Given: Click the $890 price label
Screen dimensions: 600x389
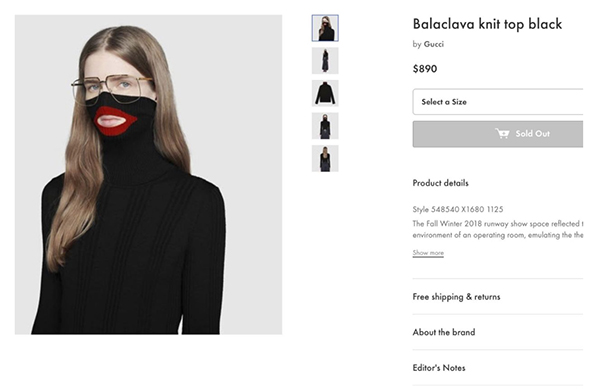Looking at the screenshot, I should point(425,69).
